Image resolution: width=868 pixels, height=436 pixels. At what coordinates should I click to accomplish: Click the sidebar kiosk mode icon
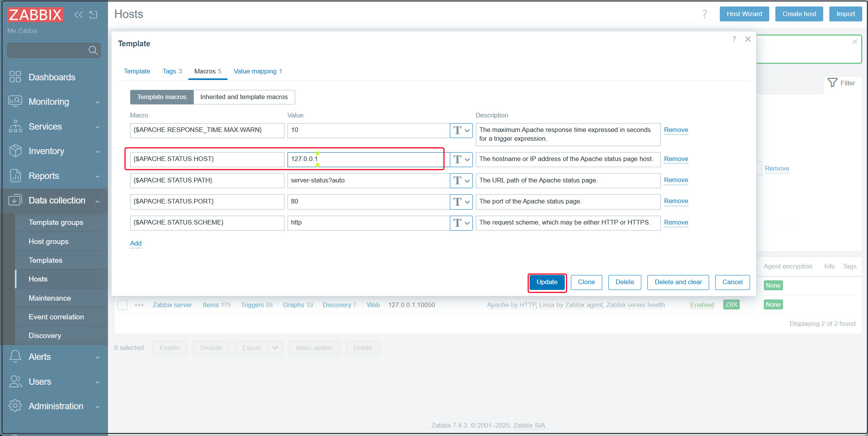click(93, 15)
